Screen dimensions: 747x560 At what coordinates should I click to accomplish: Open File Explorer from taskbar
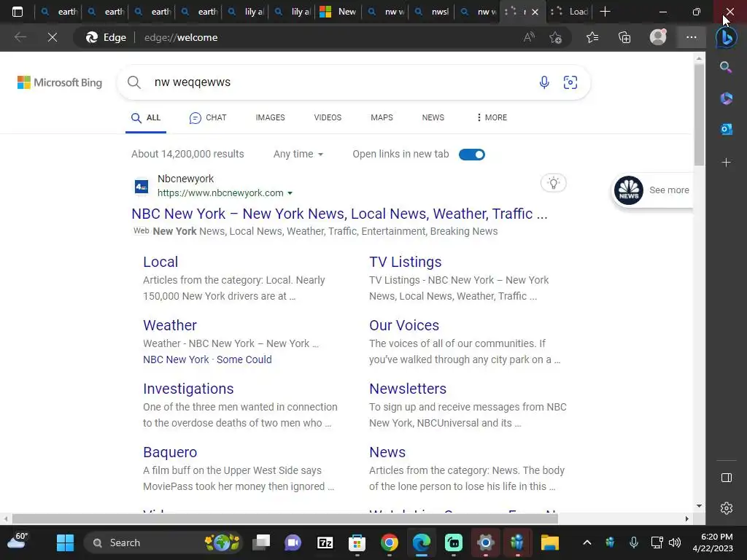point(550,542)
